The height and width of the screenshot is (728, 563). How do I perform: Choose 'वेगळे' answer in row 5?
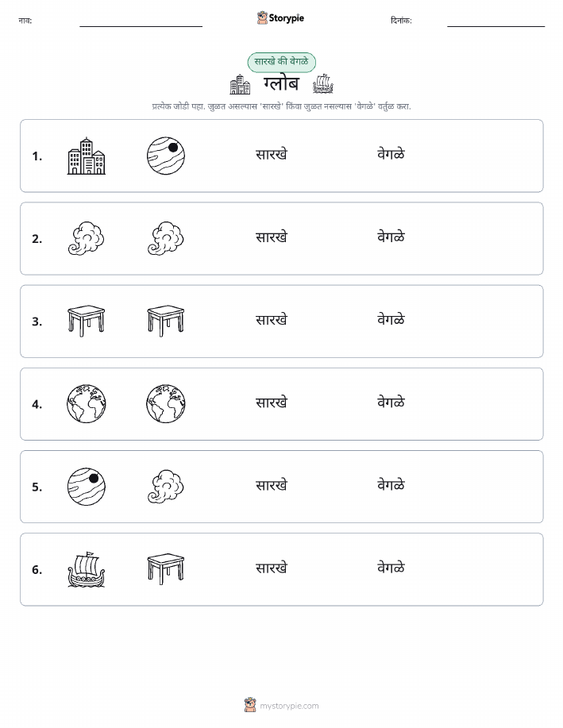391,485
